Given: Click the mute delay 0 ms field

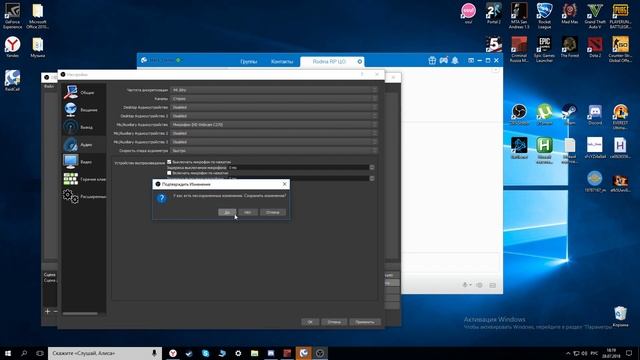Looking at the screenshot, I should (298, 167).
